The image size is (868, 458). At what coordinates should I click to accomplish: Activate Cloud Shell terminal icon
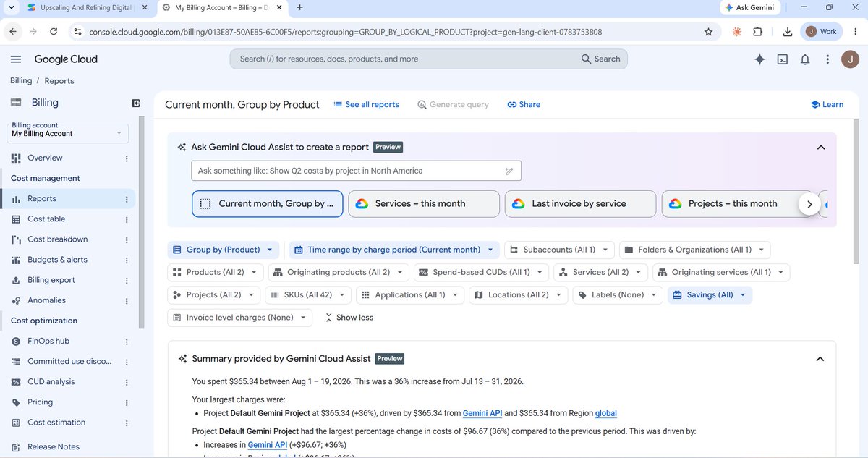tap(783, 59)
